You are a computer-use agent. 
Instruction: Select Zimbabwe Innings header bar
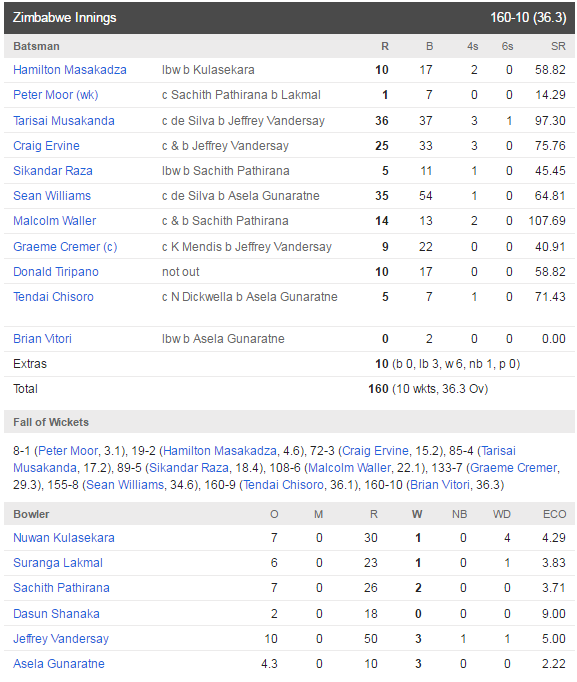[289, 18]
